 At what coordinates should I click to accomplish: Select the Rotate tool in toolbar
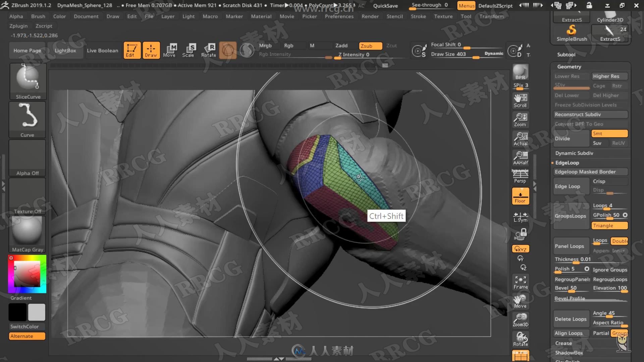(208, 50)
